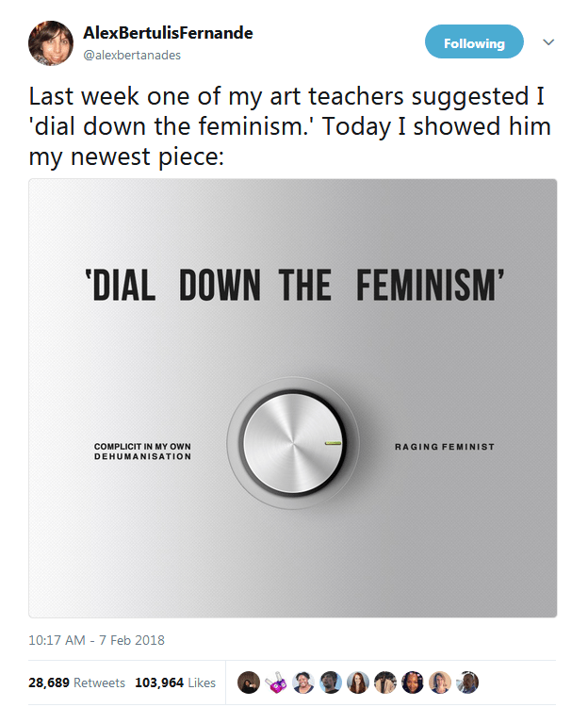Open the third liker avatar in the row

click(303, 682)
